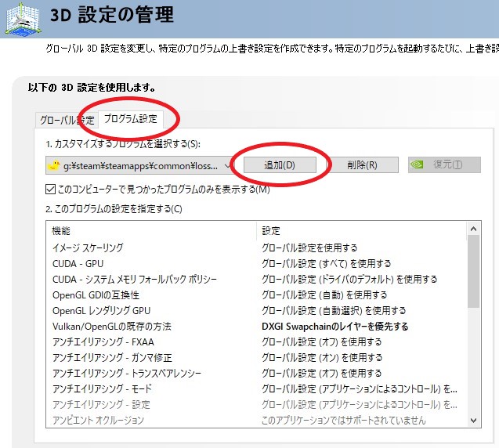The height and width of the screenshot is (448, 499).
Task: Toggle このコンピューターで見つかったプログラムのみを表示する checkbox
Action: [x=50, y=190]
